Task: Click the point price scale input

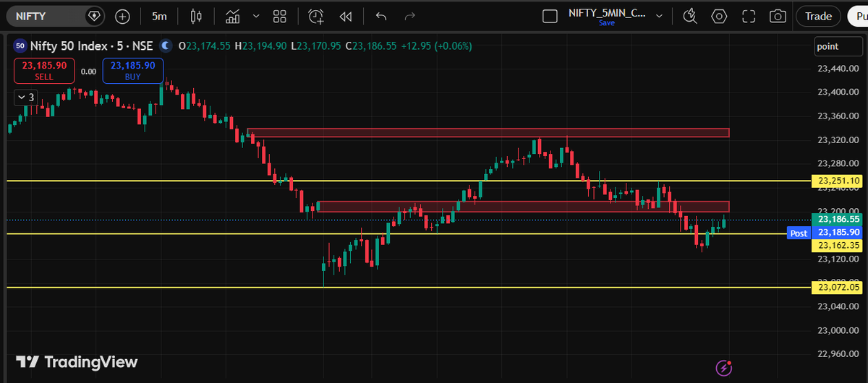Action: point(838,46)
